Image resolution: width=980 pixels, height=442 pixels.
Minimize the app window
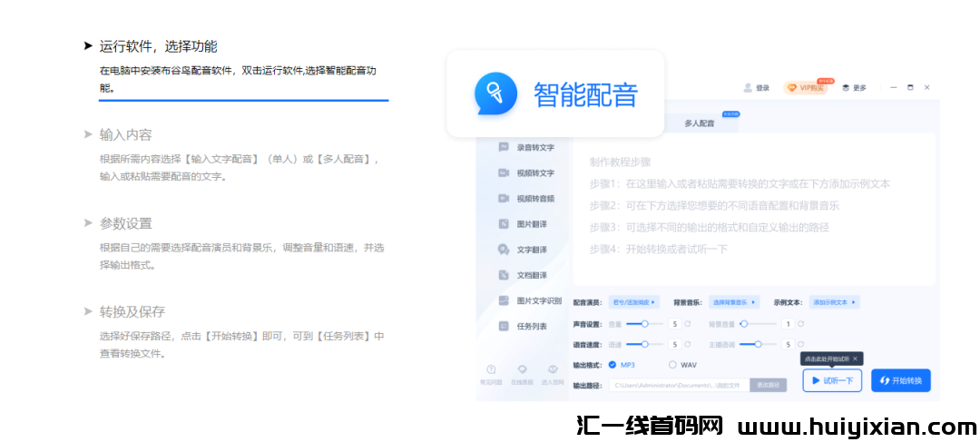[x=894, y=87]
